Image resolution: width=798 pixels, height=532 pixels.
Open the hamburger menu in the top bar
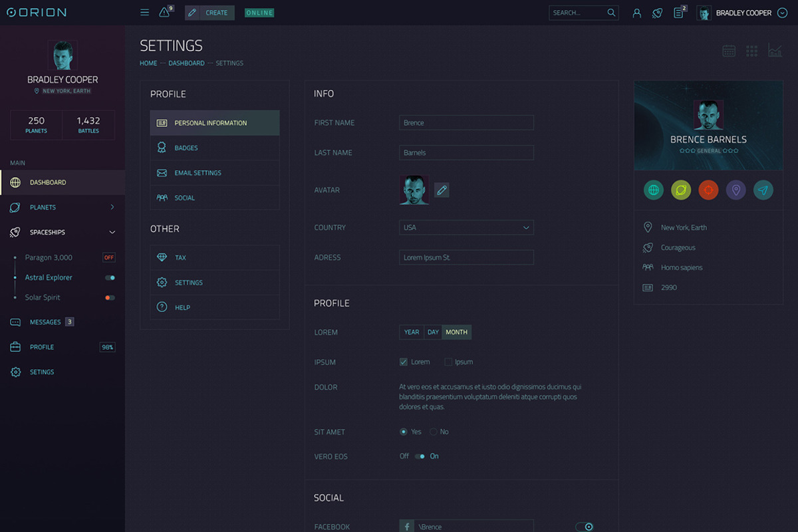click(144, 12)
